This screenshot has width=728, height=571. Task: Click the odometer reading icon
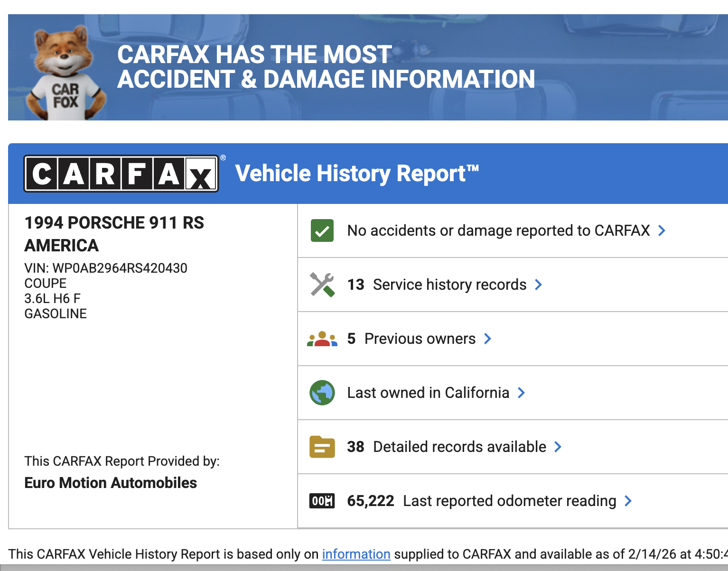click(x=322, y=501)
